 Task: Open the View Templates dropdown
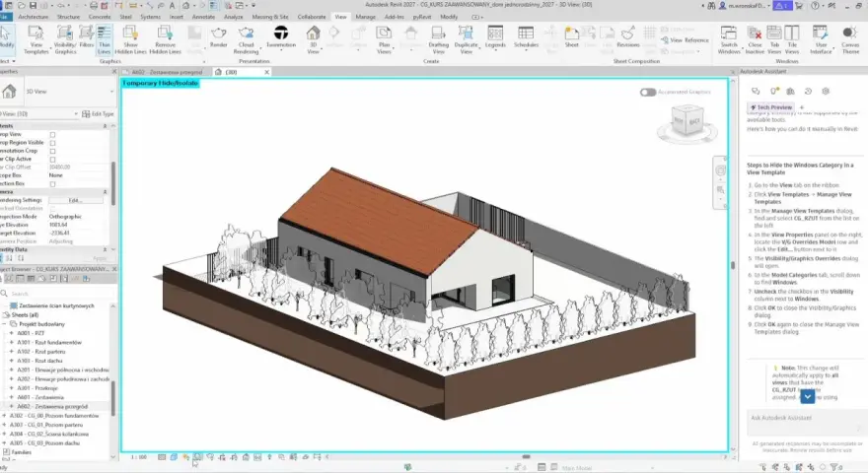point(36,39)
